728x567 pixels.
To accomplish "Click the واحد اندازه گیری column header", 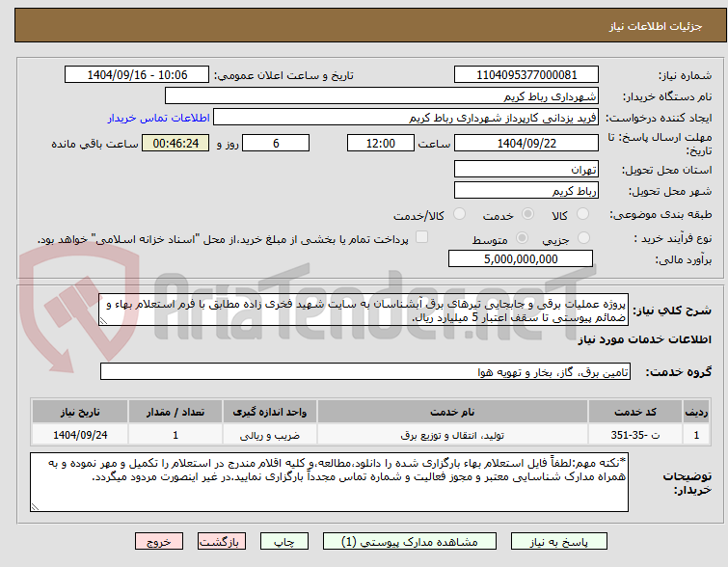I will pyautogui.click(x=270, y=412).
